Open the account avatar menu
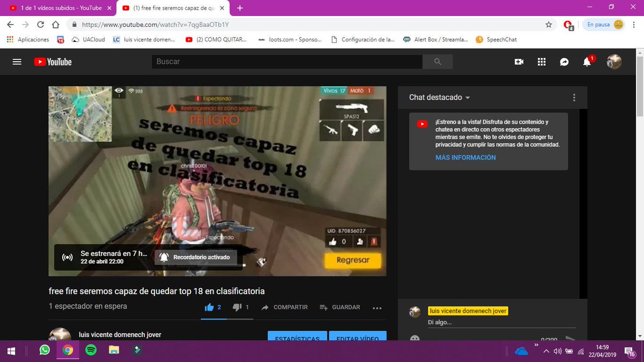This screenshot has height=362, width=644. click(614, 62)
